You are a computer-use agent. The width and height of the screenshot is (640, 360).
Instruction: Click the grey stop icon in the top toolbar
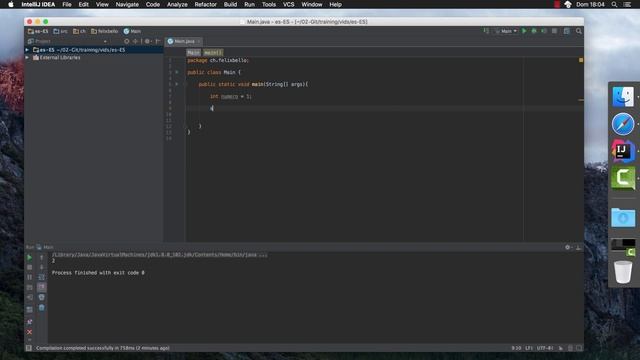554,31
